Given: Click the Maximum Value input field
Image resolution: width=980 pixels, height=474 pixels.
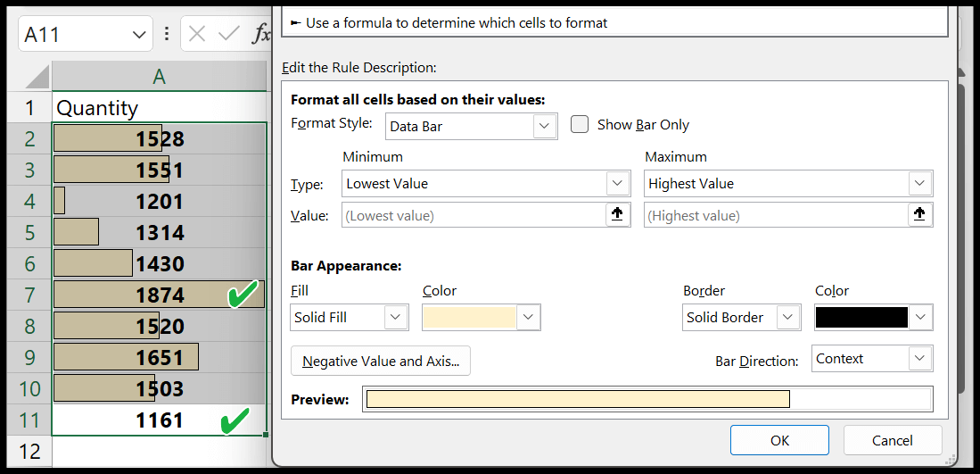Looking at the screenshot, I should click(x=776, y=215).
